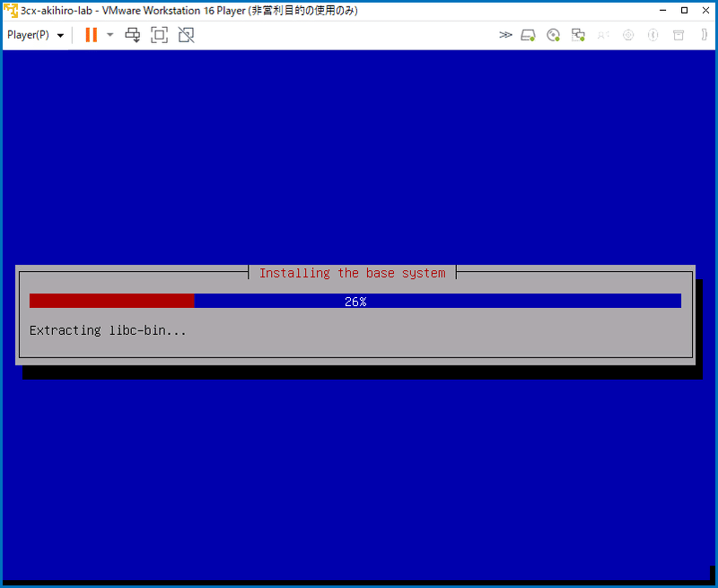This screenshot has height=588, width=718.
Task: Expand the power options dropdown arrow
Action: [109, 35]
